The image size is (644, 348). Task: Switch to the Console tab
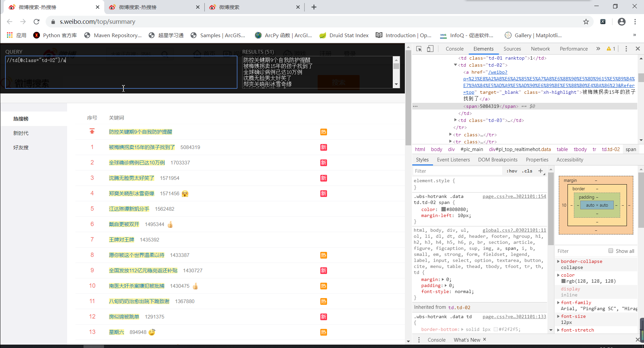coord(454,49)
